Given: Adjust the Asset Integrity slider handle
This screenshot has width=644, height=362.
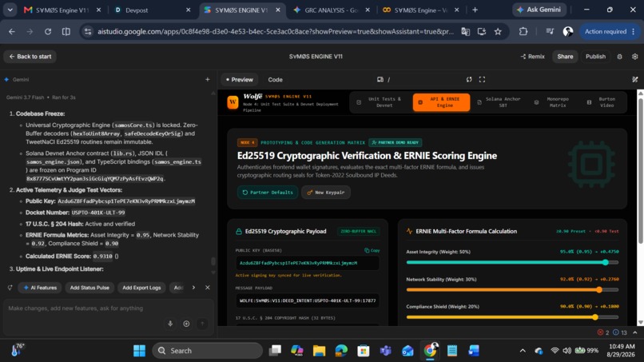Looking at the screenshot, I should (606, 262).
